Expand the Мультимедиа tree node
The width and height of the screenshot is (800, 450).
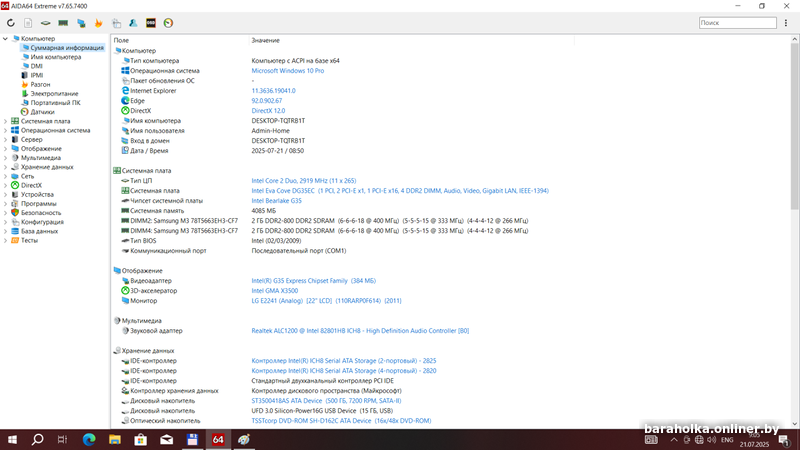(6, 158)
